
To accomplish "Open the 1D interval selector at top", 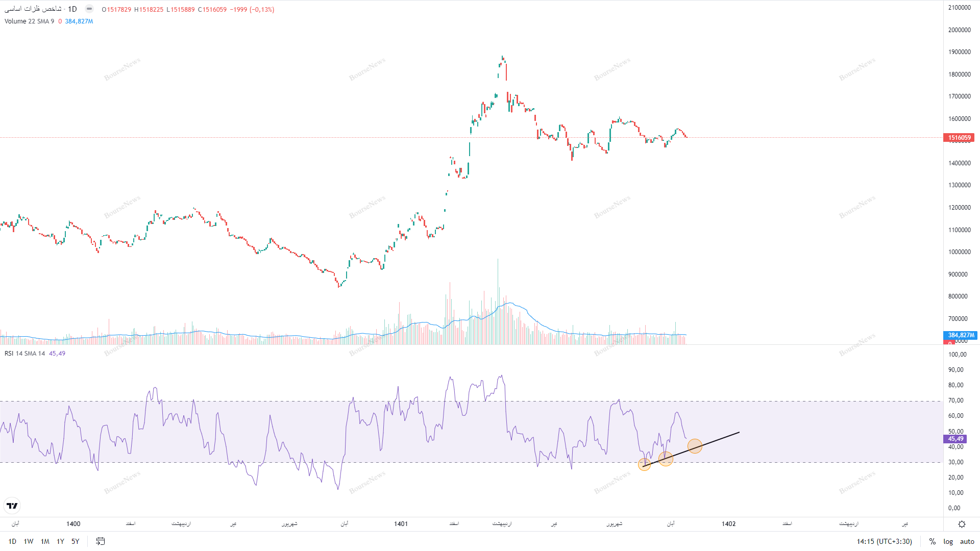I will [72, 9].
